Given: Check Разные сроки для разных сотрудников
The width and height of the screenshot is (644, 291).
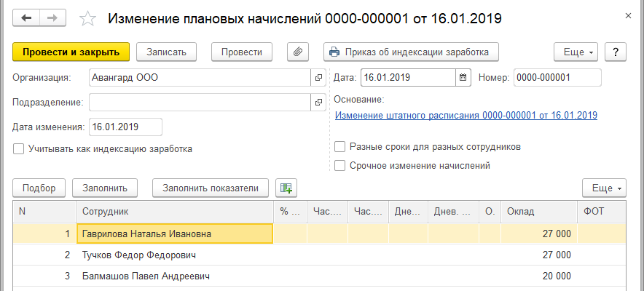Looking at the screenshot, I should [339, 147].
